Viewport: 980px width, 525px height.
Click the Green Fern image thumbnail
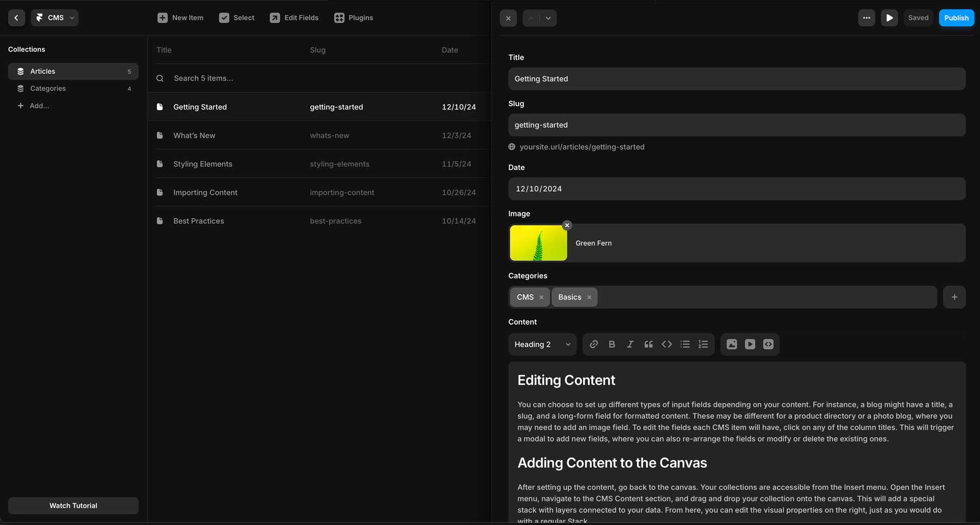pos(538,243)
